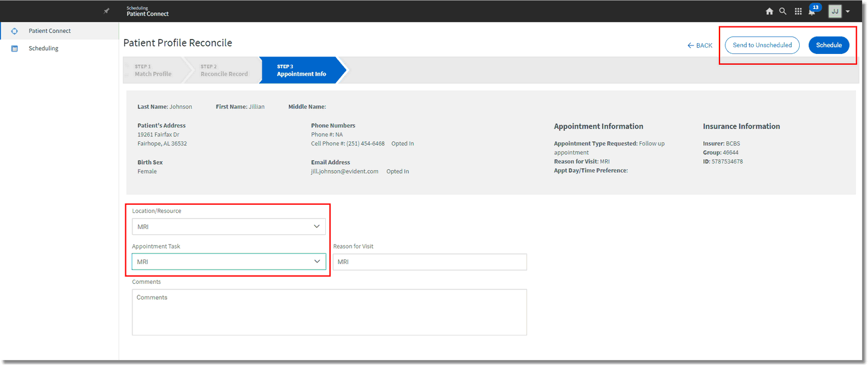The image size is (868, 366).
Task: Go back using the BACK link
Action: click(700, 46)
